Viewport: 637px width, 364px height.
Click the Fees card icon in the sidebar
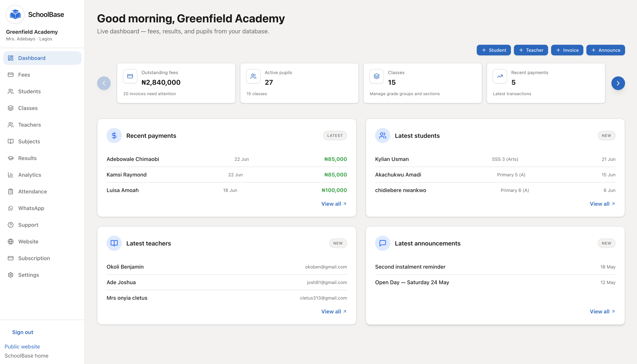[x=10, y=75]
